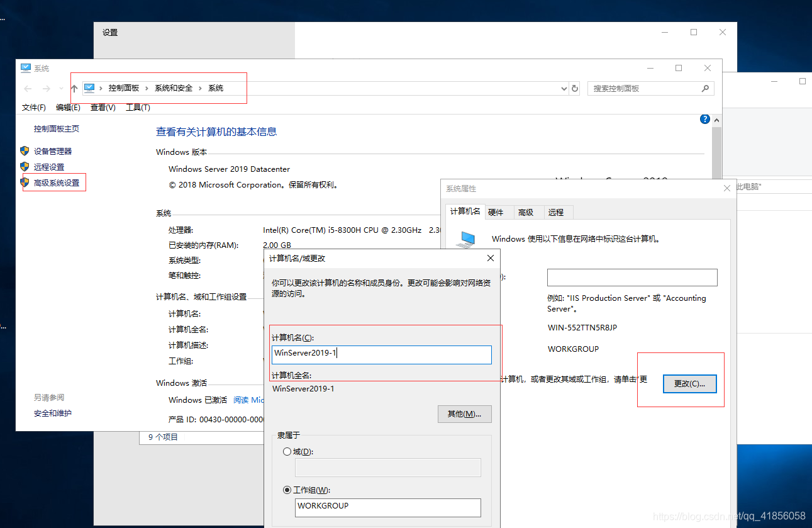812x528 pixels.
Task: Click the search magnifier in 搜索控制面板 box
Action: pos(706,88)
